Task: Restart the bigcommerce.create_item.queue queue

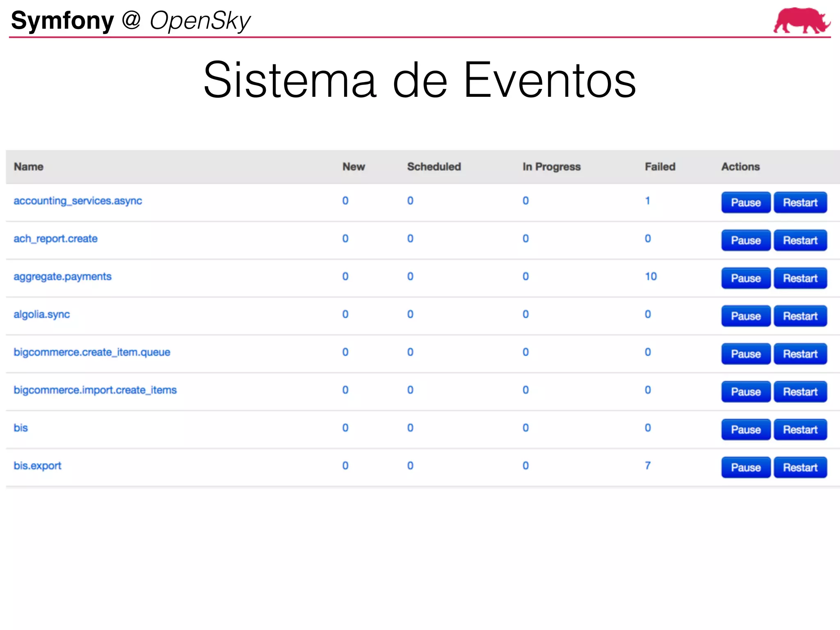Action: point(800,354)
